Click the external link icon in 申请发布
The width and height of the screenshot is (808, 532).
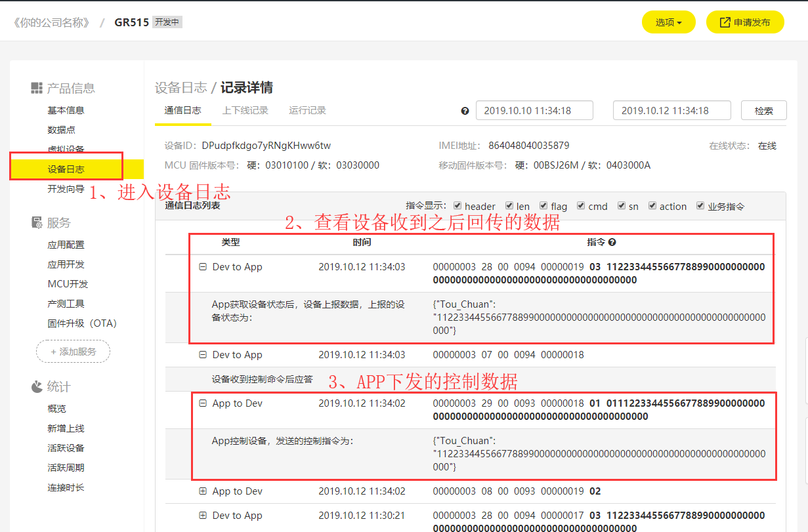click(725, 22)
